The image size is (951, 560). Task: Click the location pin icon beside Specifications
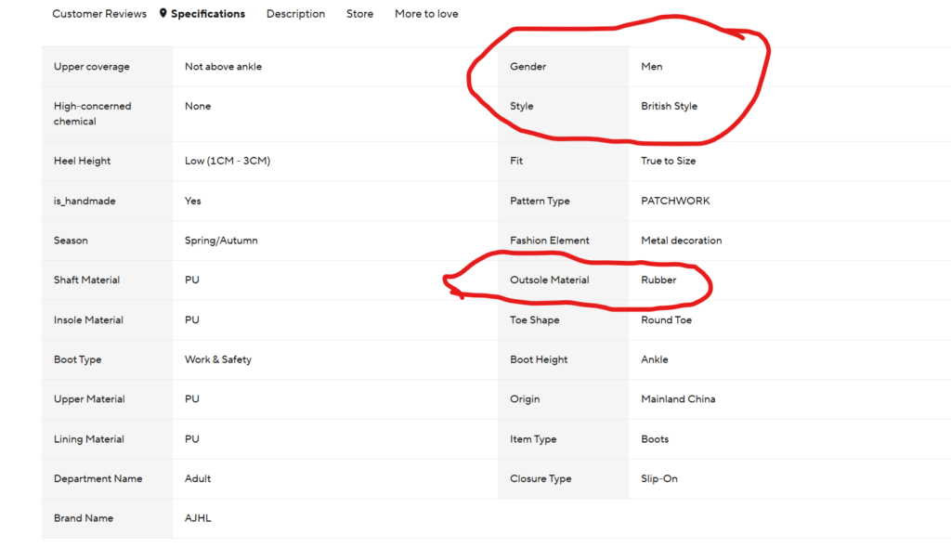pyautogui.click(x=163, y=14)
